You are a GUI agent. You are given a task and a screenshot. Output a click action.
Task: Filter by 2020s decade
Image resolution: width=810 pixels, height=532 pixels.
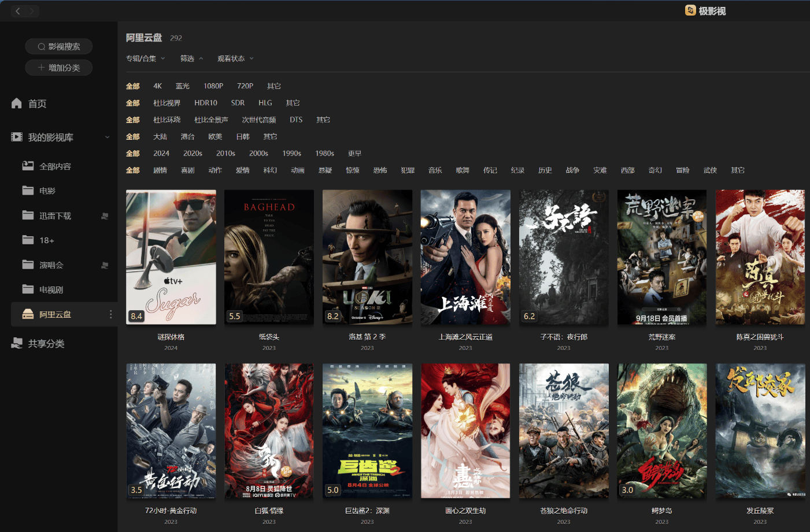[x=193, y=153]
